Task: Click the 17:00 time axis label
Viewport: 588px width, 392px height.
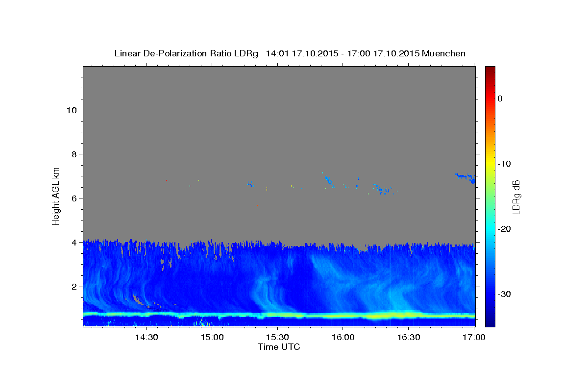Action: (474, 337)
